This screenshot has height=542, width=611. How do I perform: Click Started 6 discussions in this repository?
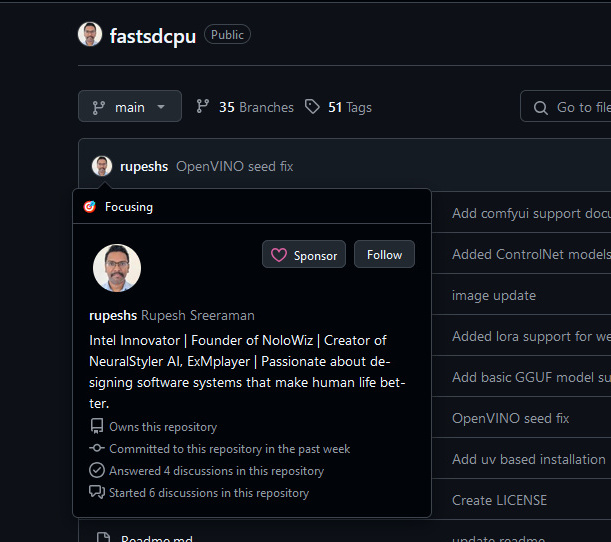209,493
